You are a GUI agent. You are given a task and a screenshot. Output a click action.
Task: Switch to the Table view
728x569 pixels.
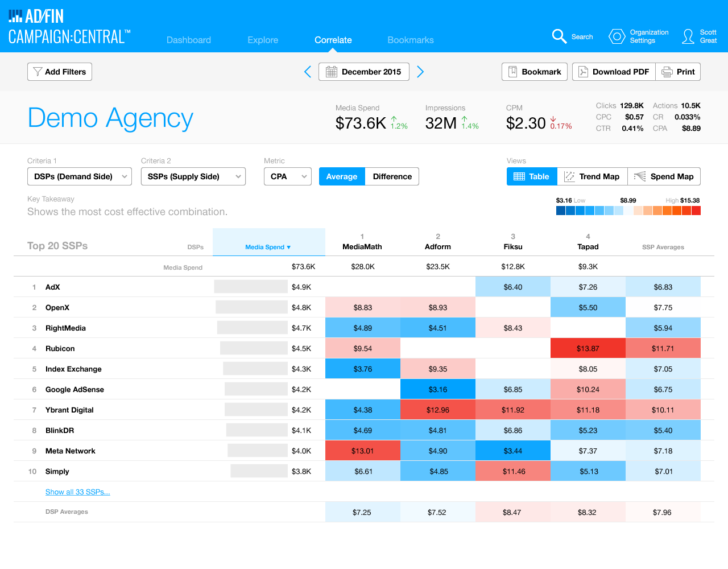coord(532,176)
